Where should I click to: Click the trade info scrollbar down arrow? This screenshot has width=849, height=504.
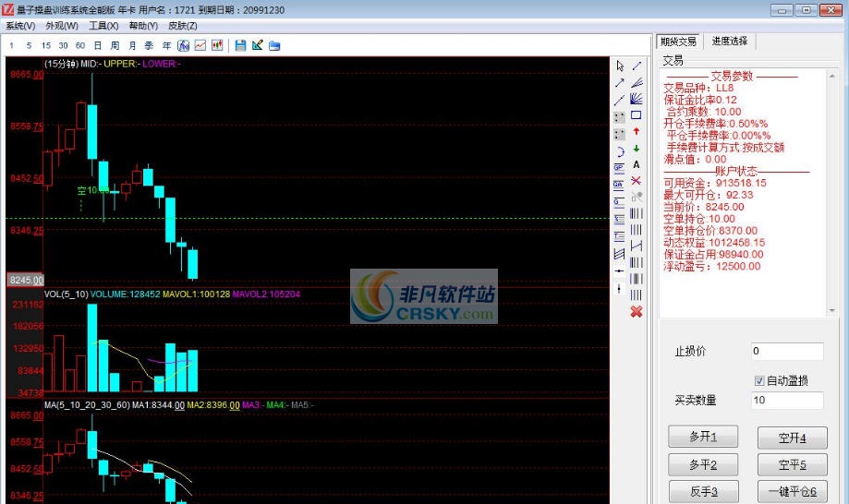pyautogui.click(x=831, y=310)
